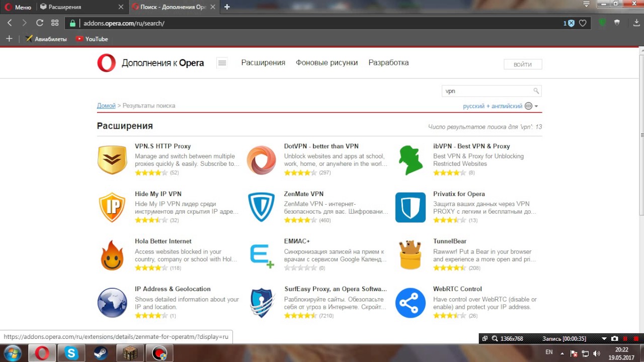The image size is (644, 362).
Task: Go forward with the browser forward arrow
Action: 24,23
